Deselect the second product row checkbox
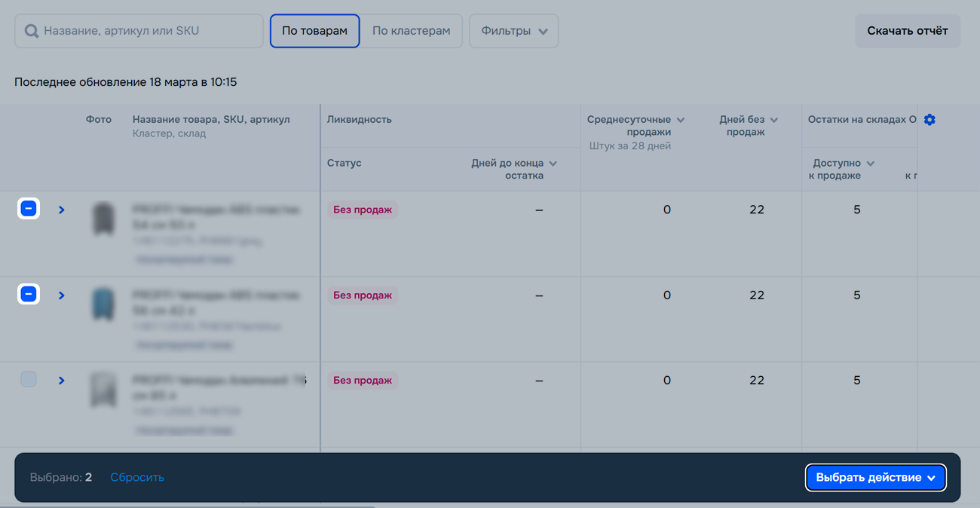Image resolution: width=980 pixels, height=508 pixels. tap(29, 294)
